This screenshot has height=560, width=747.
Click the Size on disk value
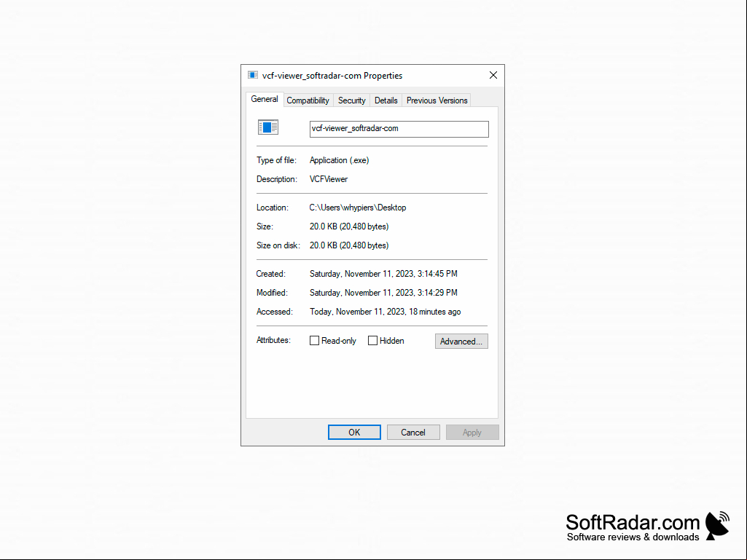[x=349, y=245]
